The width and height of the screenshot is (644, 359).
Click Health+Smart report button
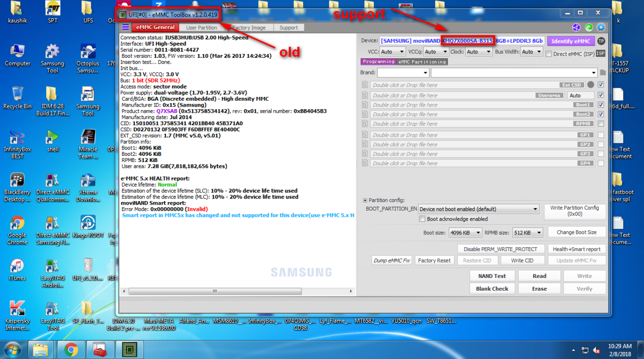(577, 249)
